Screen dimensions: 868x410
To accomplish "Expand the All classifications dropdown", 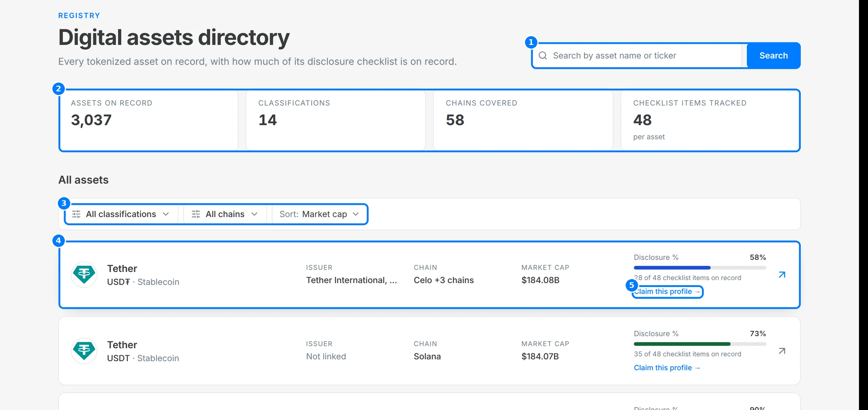I will pos(121,214).
